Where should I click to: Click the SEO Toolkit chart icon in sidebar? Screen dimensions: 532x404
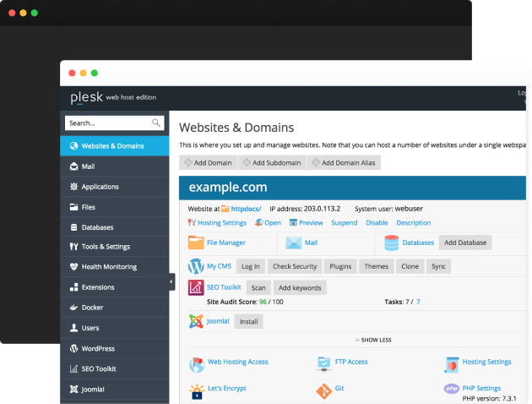tap(73, 369)
